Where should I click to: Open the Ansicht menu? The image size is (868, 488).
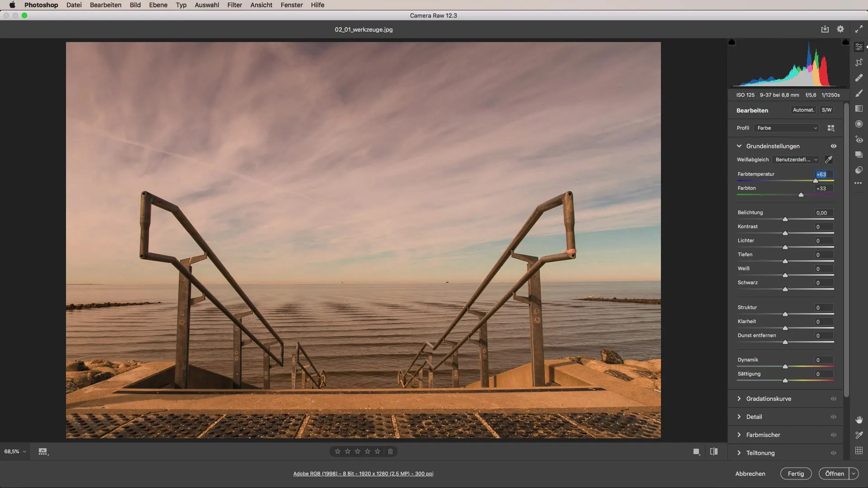point(261,5)
